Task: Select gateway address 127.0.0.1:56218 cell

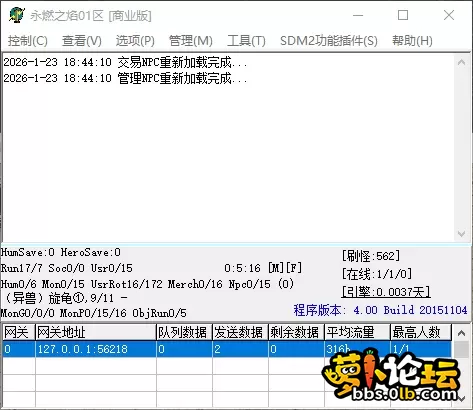Action: coord(96,349)
